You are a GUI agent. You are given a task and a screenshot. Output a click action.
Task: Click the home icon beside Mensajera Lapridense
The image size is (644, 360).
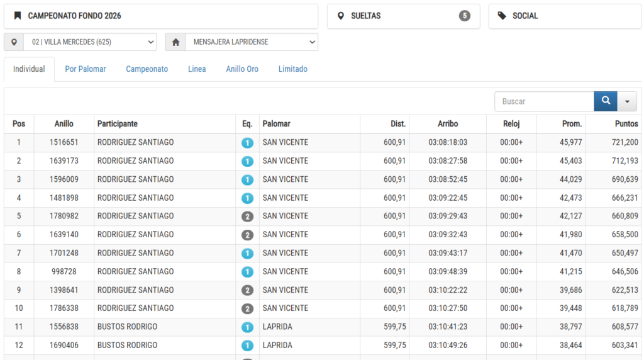tap(175, 42)
